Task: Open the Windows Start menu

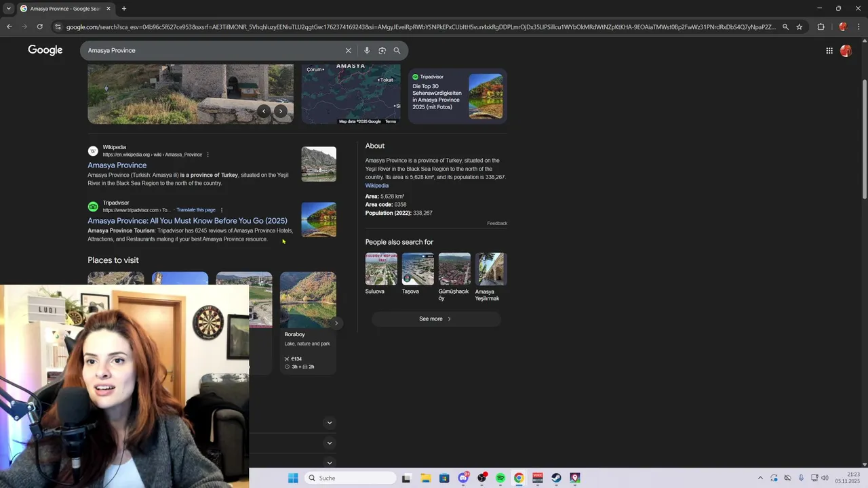Action: 293,478
